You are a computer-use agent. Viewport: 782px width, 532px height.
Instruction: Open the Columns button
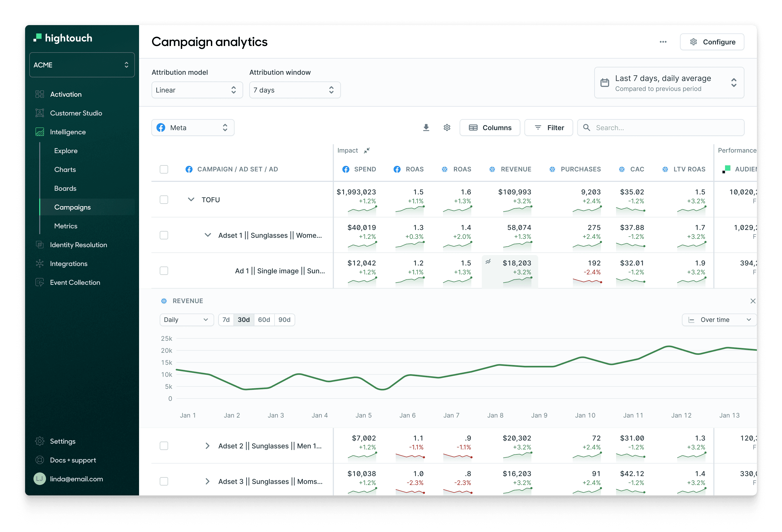[490, 128]
